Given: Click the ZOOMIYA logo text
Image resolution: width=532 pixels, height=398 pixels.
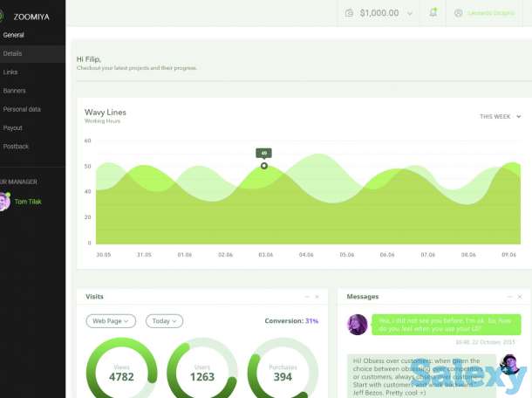Looking at the screenshot, I should pyautogui.click(x=31, y=17).
